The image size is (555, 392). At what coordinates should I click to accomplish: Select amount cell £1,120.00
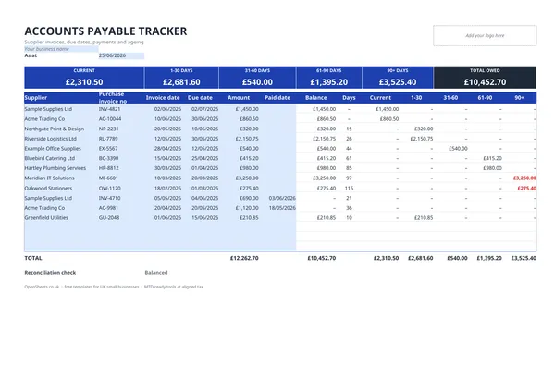[247, 208]
